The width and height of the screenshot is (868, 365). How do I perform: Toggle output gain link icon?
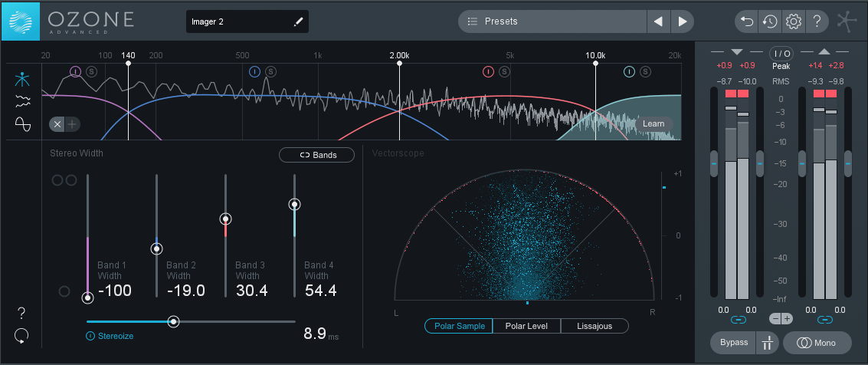pos(825,320)
